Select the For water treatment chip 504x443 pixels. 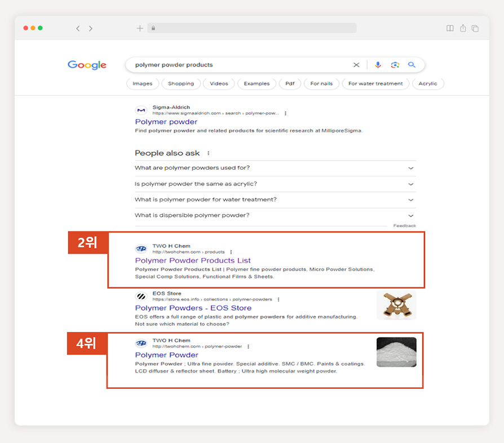(x=375, y=83)
